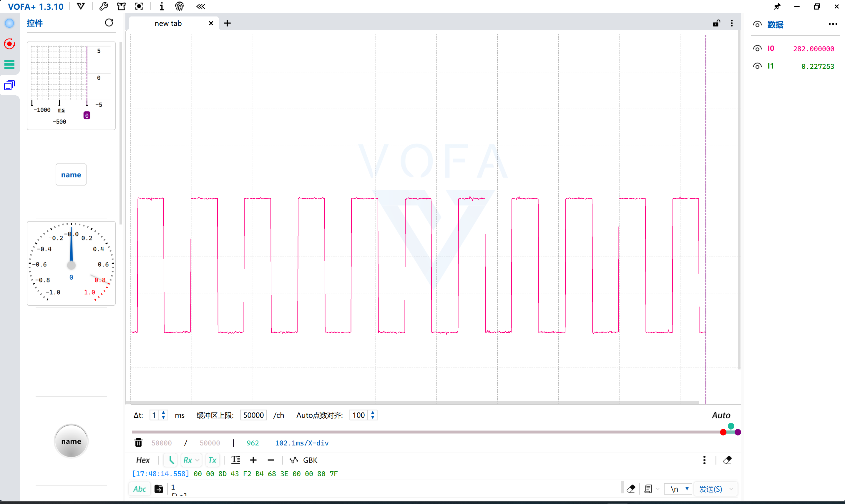Viewport: 845px width, 504px height.
Task: Click the buffer limit 50000 input field
Action: [x=253, y=415]
